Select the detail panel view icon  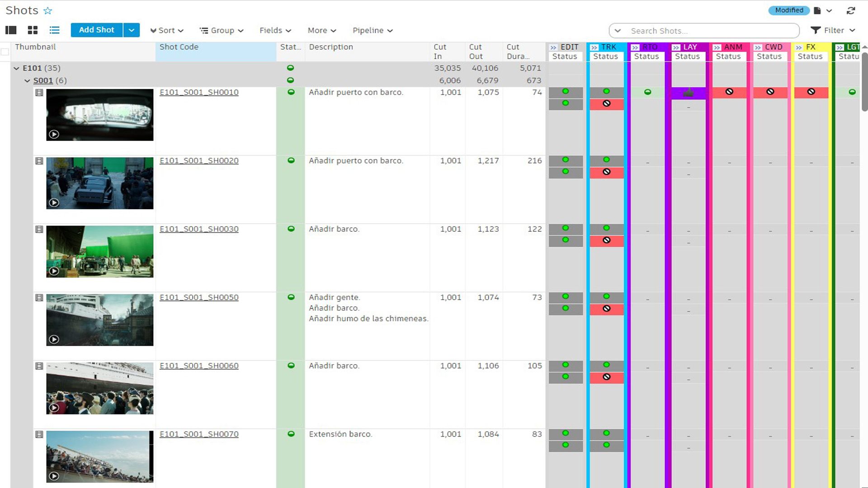11,30
